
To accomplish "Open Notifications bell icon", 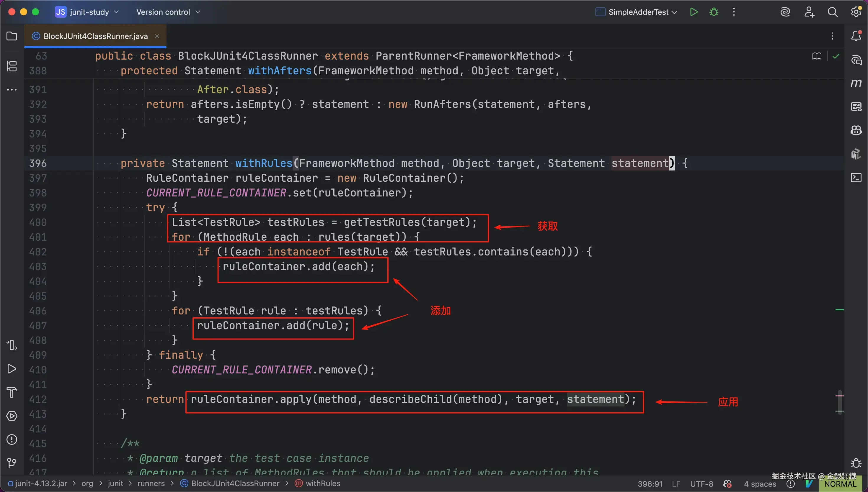I will point(856,36).
